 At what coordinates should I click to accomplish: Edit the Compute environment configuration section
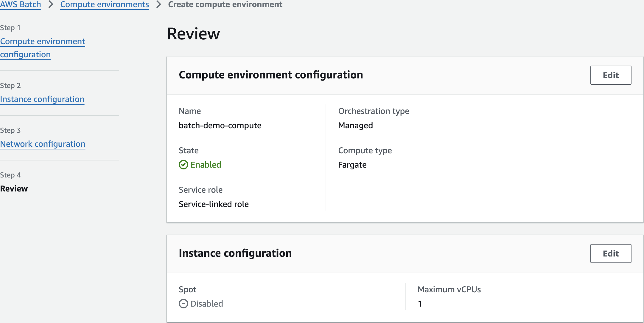[x=611, y=75]
